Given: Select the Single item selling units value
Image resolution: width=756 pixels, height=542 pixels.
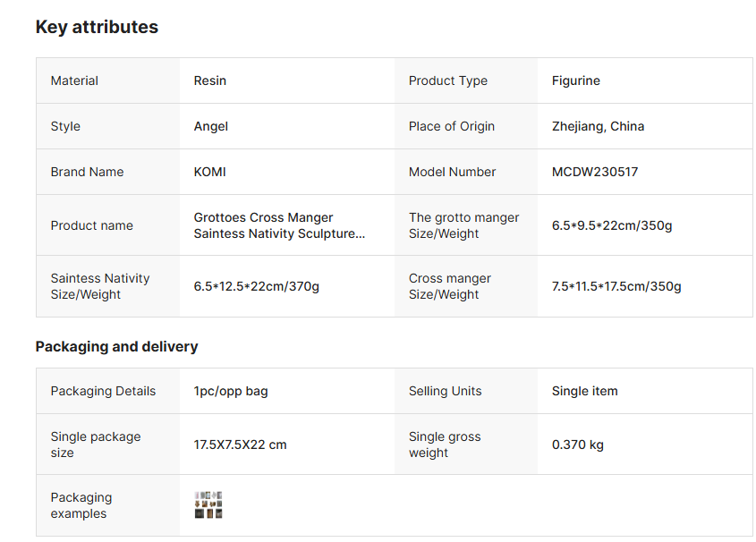Looking at the screenshot, I should [585, 391].
